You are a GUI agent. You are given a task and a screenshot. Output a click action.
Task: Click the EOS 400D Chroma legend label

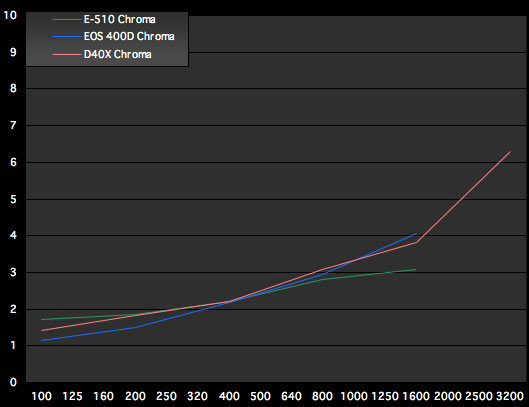coord(129,36)
